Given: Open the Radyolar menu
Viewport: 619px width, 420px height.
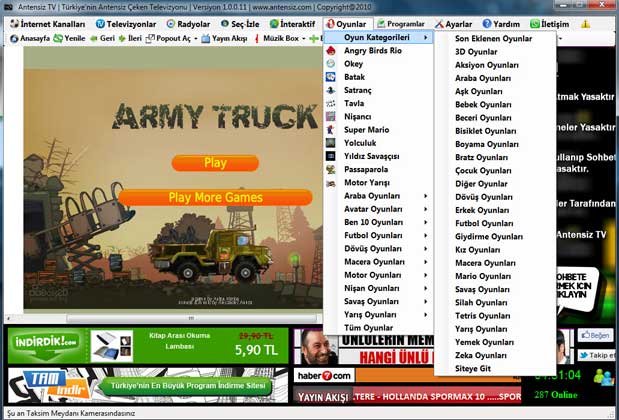Looking at the screenshot, I should pyautogui.click(x=188, y=24).
